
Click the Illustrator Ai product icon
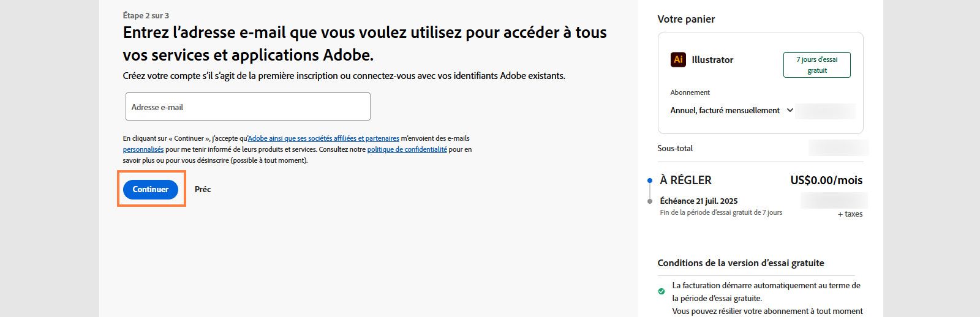pyautogui.click(x=678, y=59)
